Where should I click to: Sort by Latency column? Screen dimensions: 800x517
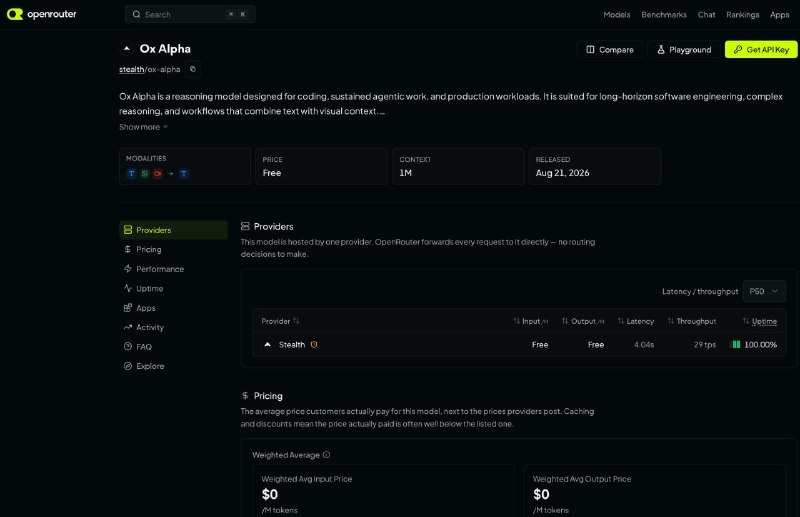(636, 321)
